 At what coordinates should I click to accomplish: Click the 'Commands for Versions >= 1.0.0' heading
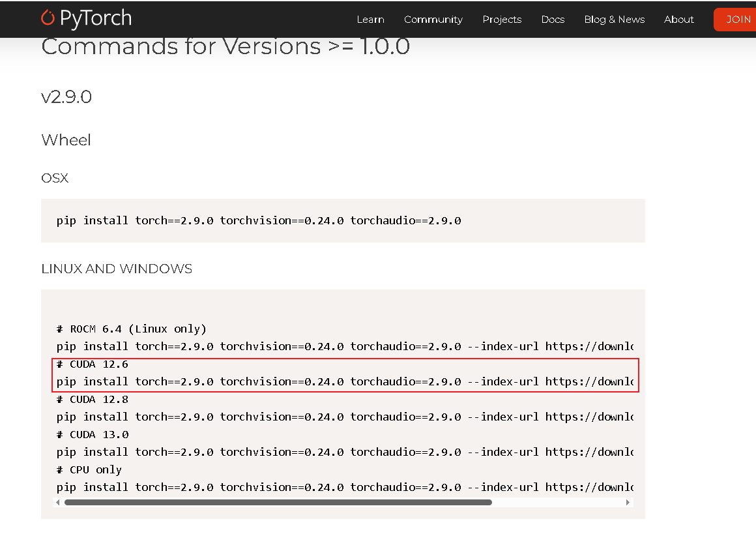coord(225,47)
